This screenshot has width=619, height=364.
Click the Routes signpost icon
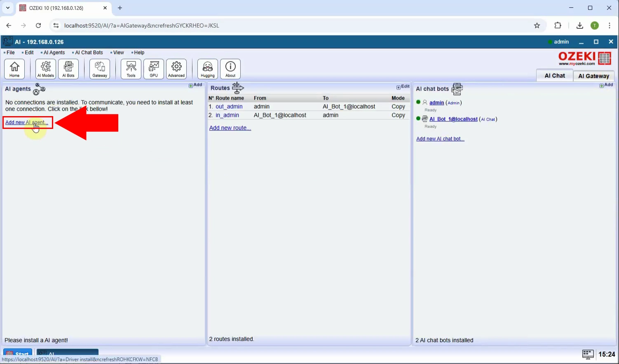(x=238, y=88)
